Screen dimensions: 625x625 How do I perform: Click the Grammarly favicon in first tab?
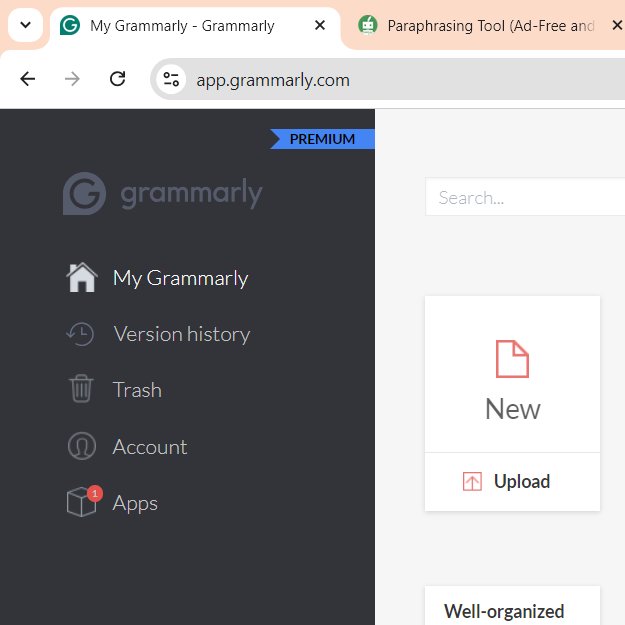pos(70,26)
